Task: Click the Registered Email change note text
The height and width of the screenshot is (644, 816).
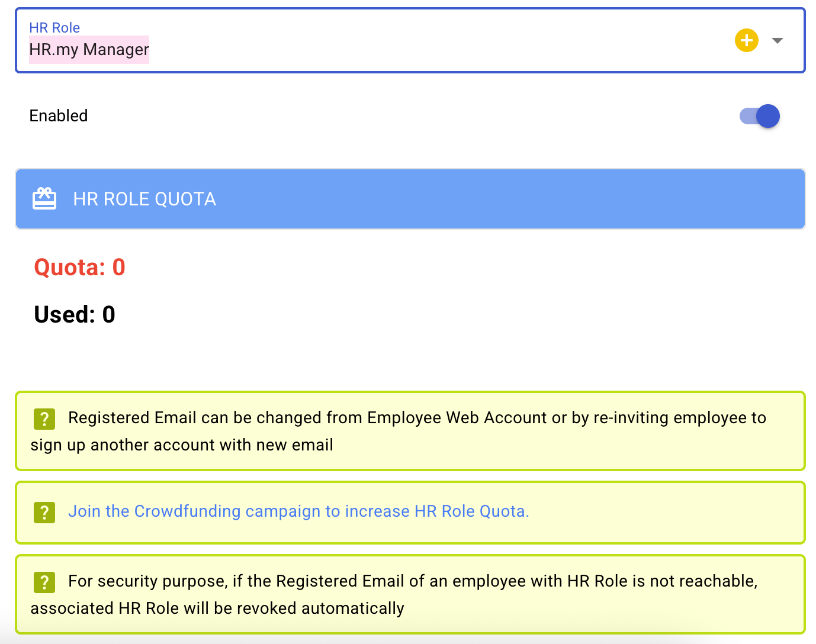Action: 417,418
